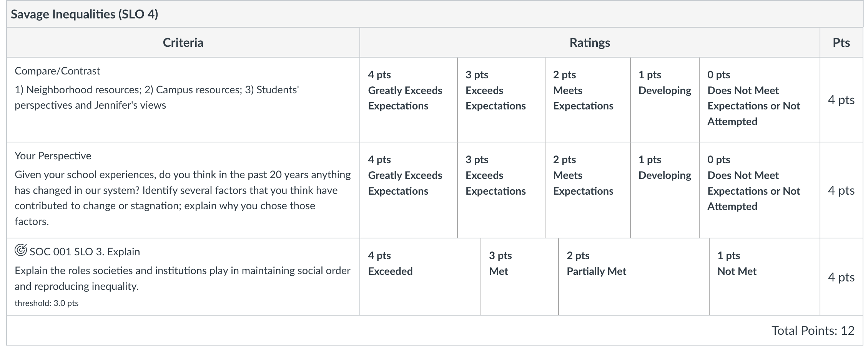Select the 4 pts Exceeded outcome rating
This screenshot has height=354, width=868.
point(421,277)
